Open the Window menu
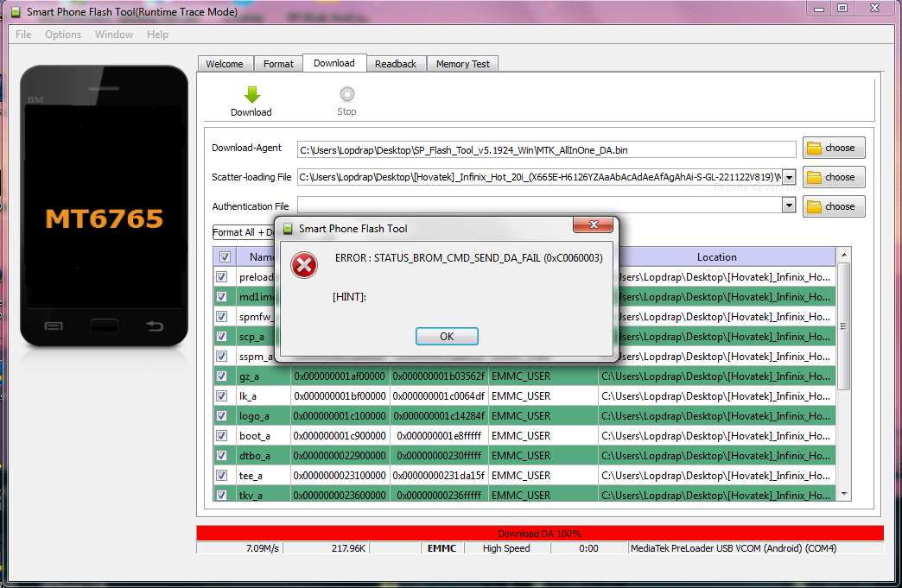 click(114, 35)
